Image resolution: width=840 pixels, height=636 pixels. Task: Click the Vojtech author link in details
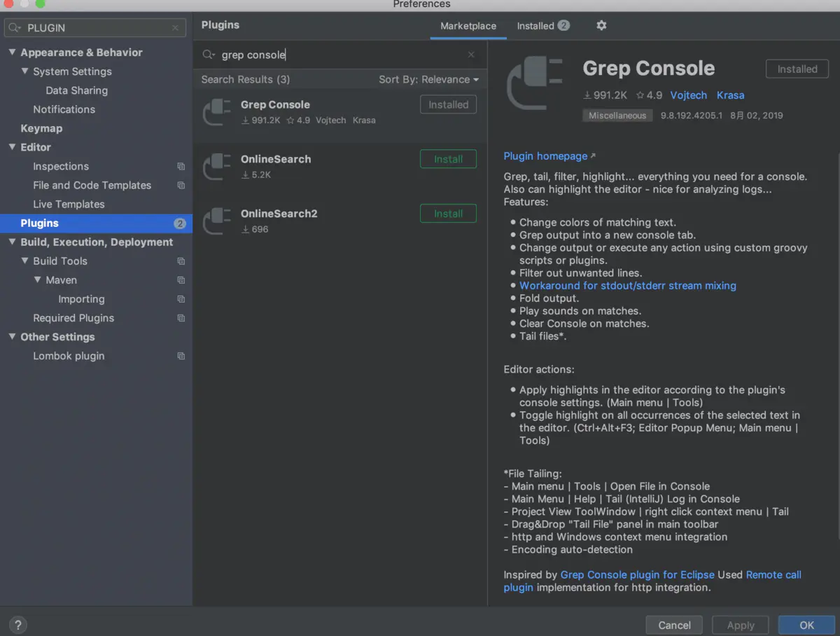(689, 95)
